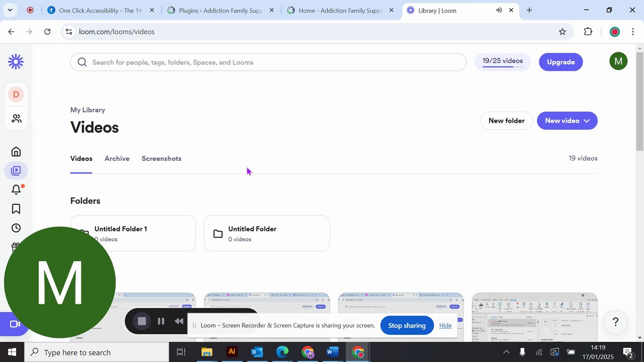This screenshot has width=644, height=362.
Task: Switch to the Archive tab
Action: pos(117,158)
